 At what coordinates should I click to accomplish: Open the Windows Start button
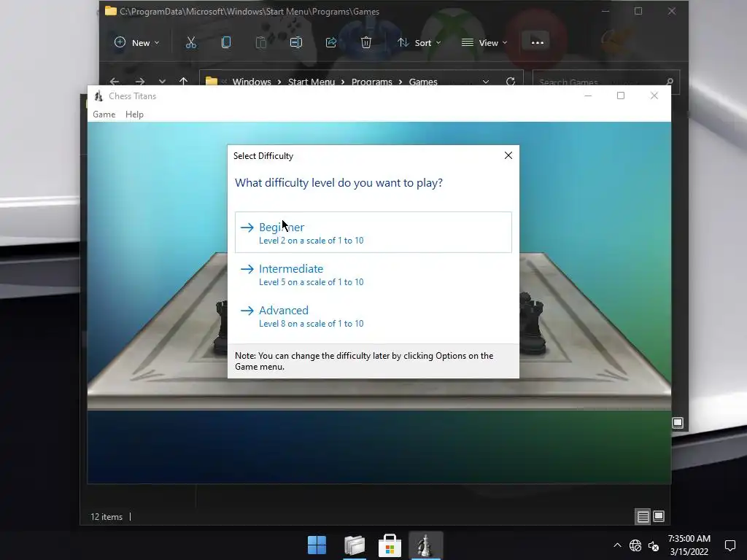317,545
